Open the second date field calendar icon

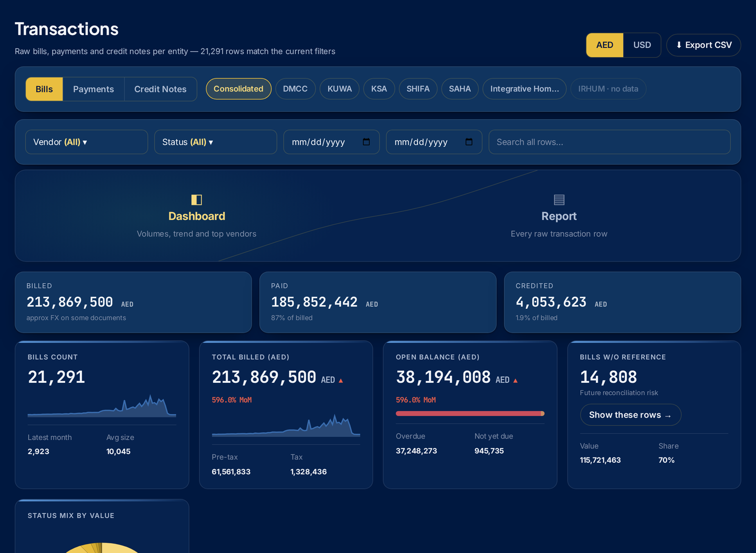click(x=469, y=142)
